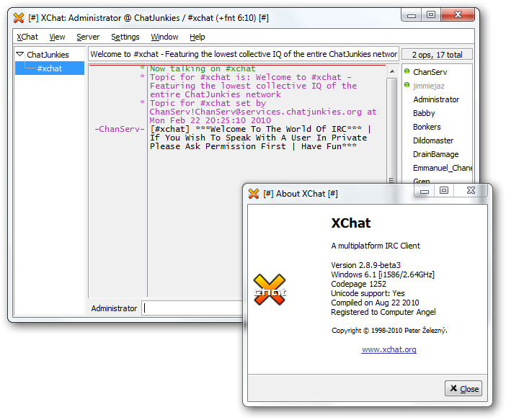Open the View menu
Viewport: 506px width, 420px height.
(57, 37)
